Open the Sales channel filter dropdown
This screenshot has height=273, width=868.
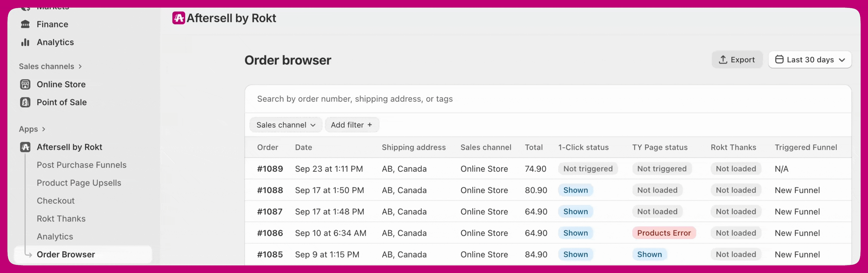285,125
